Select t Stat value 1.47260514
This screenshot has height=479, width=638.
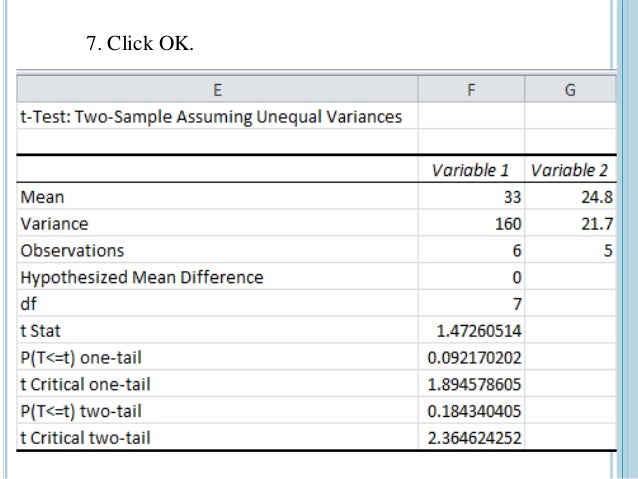(x=471, y=330)
